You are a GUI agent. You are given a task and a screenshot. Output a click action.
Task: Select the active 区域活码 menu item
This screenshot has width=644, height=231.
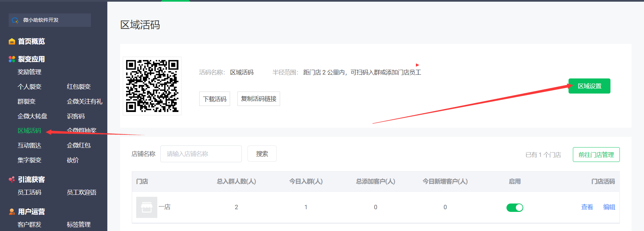30,131
